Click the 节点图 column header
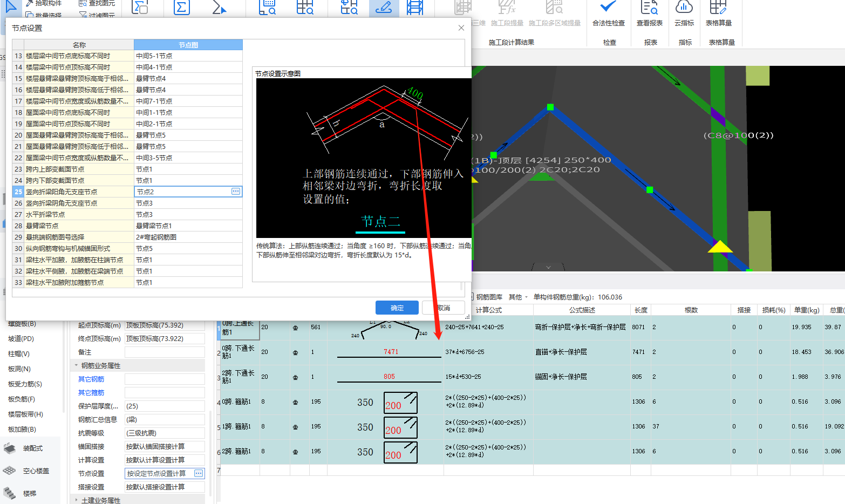Screen dimensions: 845x504 [x=188, y=45]
